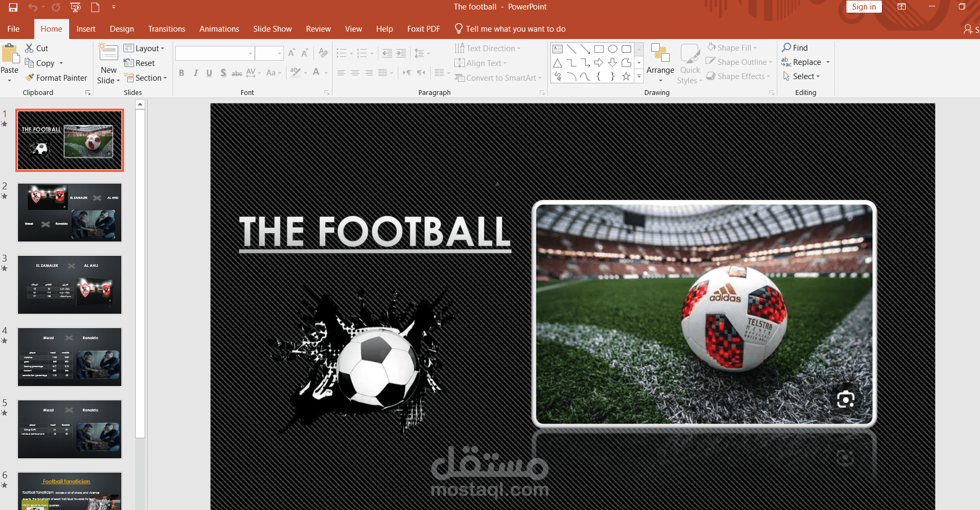980x510 pixels.
Task: Click the Center alignment icon
Action: click(x=355, y=73)
